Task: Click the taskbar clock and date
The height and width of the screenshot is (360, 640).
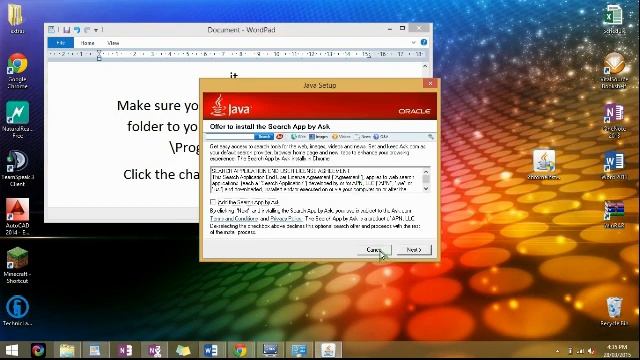Action: click(617, 351)
